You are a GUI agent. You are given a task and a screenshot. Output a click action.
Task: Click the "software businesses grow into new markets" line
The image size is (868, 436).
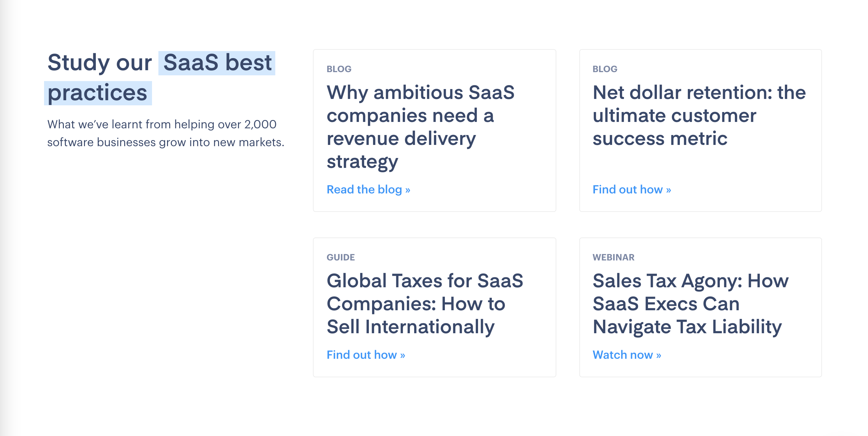point(165,142)
